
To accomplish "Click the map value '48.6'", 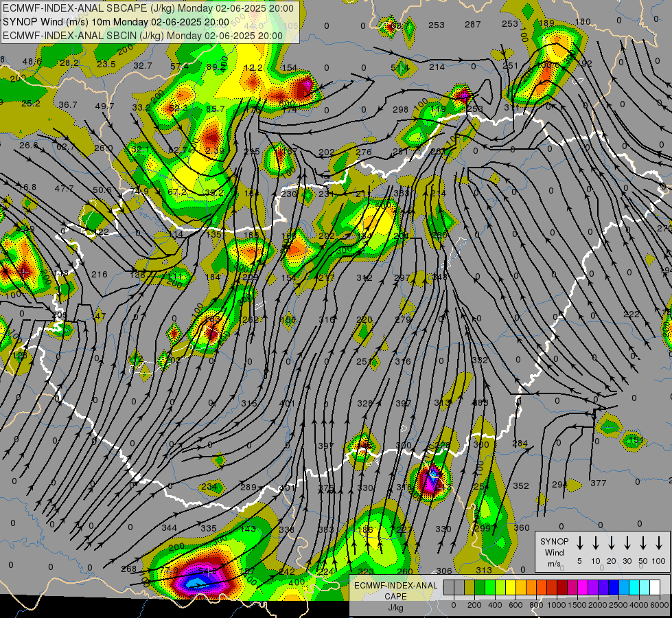I will 32,61.
